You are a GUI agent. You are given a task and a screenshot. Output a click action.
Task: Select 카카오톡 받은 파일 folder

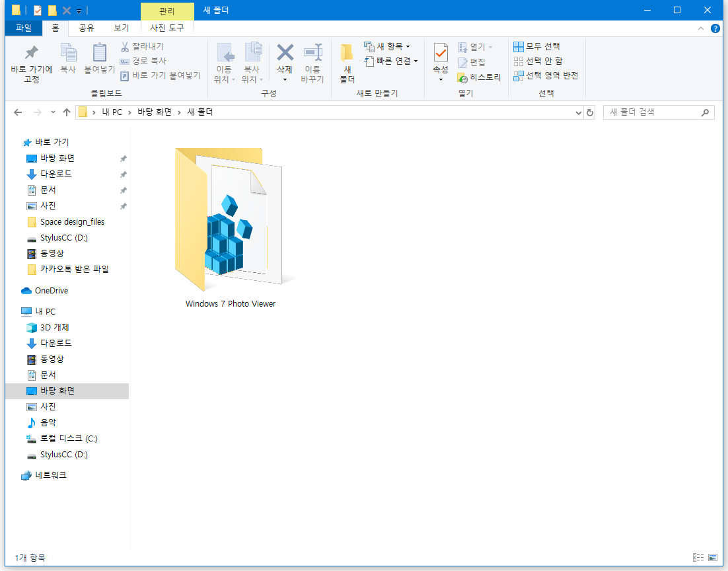(74, 270)
